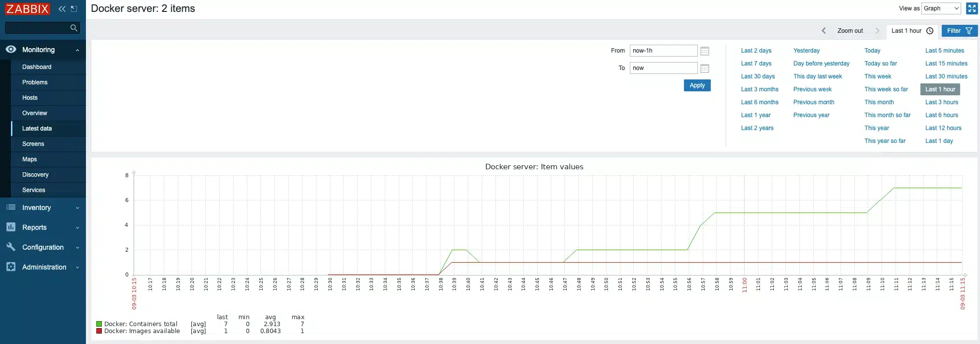Viewport: 980px width, 344px height.
Task: Select the Today so far range
Action: click(881, 64)
